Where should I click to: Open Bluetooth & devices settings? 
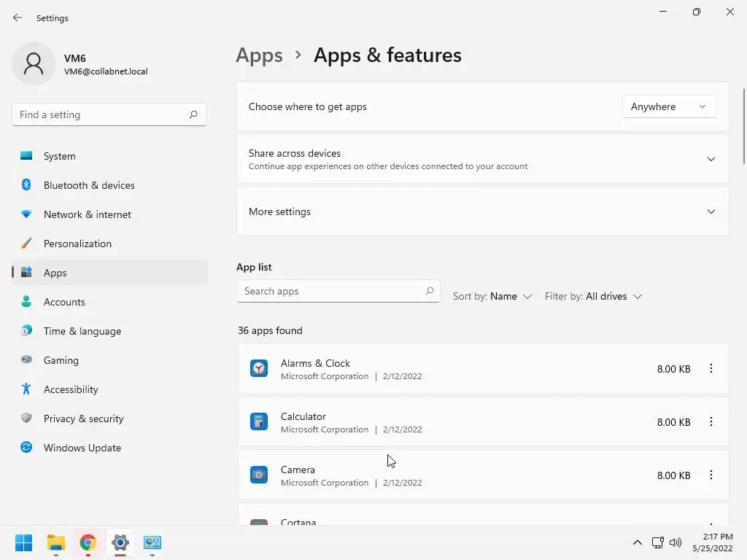click(89, 185)
